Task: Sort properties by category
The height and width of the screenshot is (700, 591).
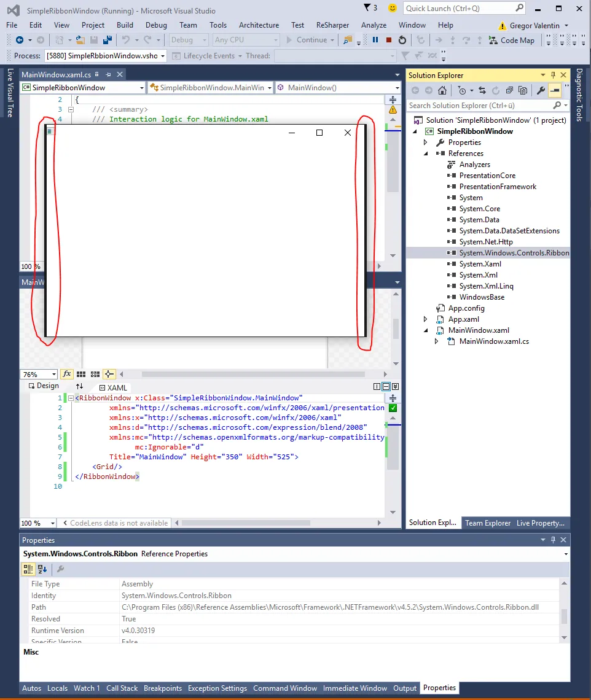Action: (28, 569)
